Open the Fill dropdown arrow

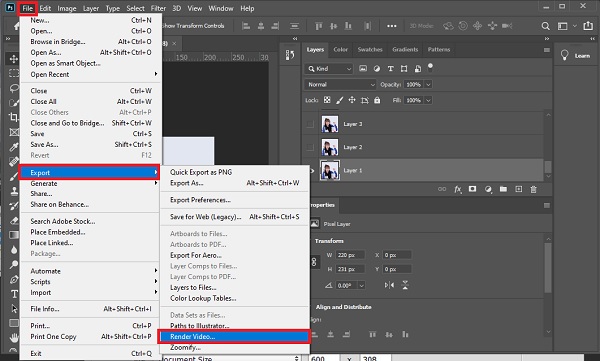click(x=428, y=100)
